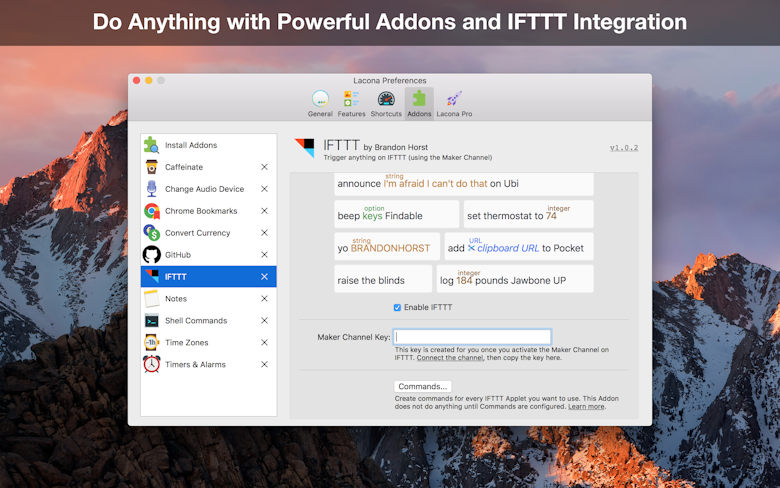Click the 'beep keys Findable' example

point(396,214)
